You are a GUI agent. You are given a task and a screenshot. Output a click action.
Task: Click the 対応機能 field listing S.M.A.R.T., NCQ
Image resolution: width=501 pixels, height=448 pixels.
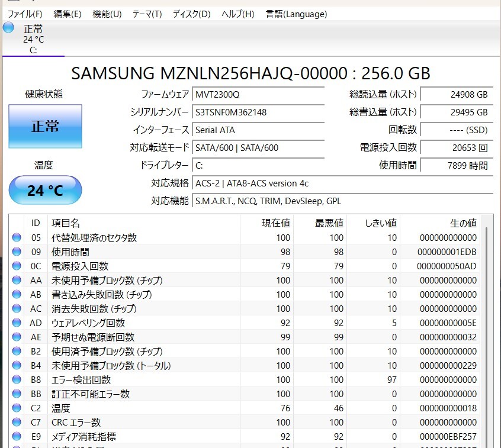coord(342,201)
